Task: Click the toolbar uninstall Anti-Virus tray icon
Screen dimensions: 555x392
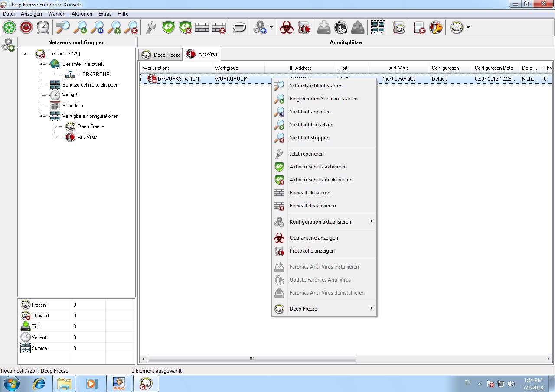Action: click(358, 28)
